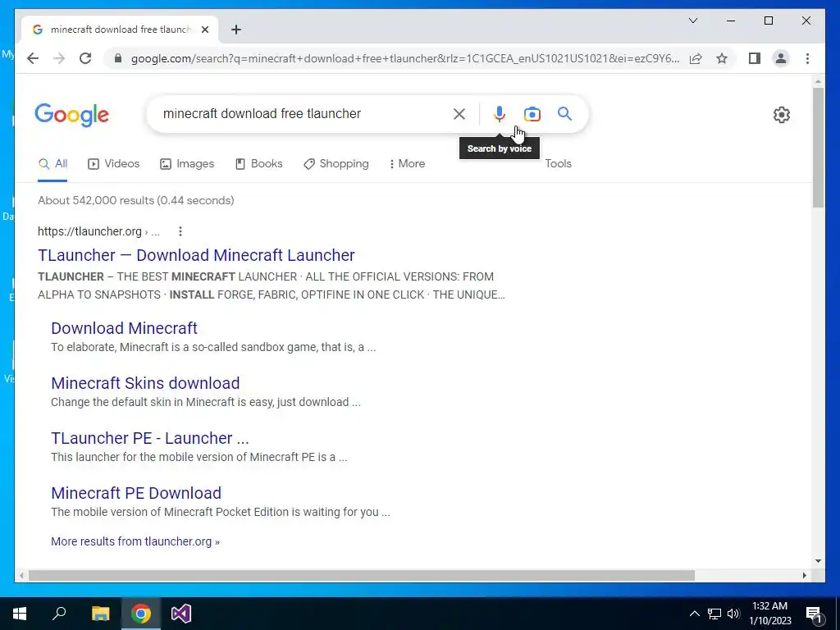The width and height of the screenshot is (840, 630).
Task: Open a new tab with plus button
Action: coord(236,30)
